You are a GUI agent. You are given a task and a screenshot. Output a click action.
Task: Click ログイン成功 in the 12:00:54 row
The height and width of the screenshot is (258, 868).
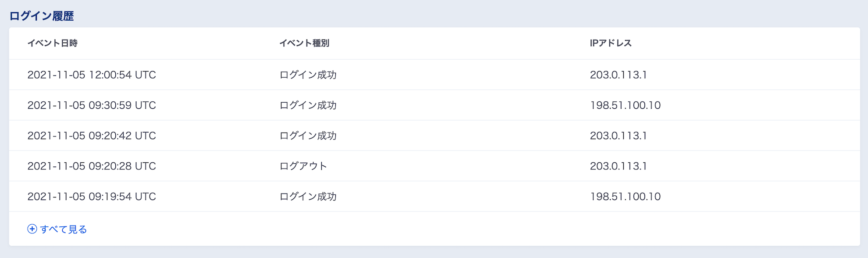[308, 75]
